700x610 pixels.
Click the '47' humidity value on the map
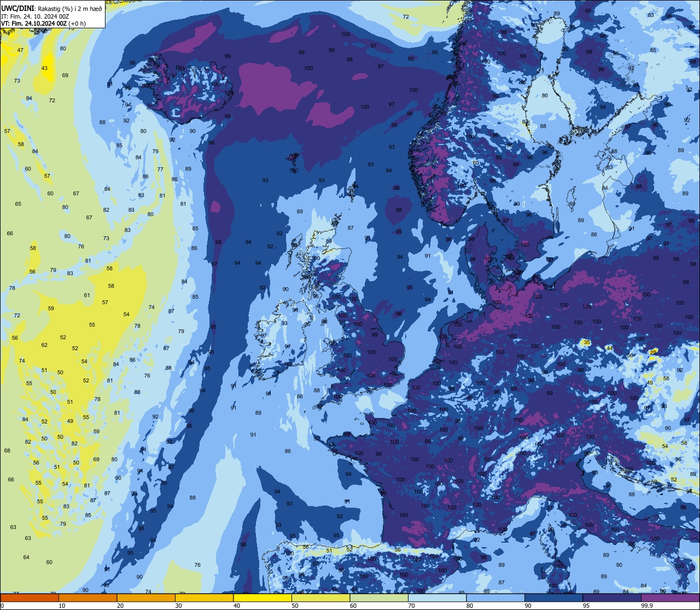(20, 50)
